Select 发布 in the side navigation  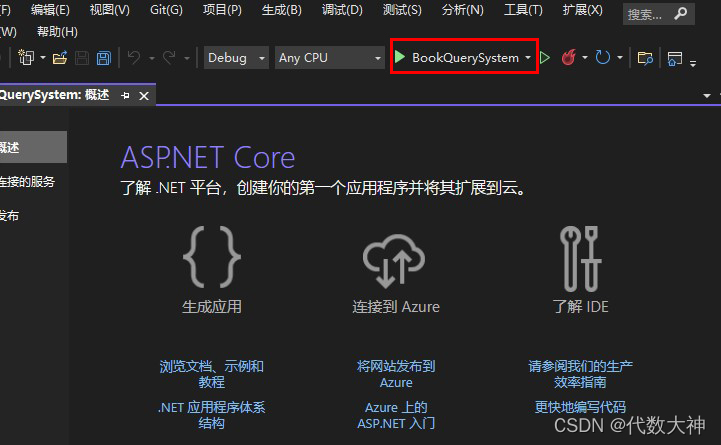point(9,216)
